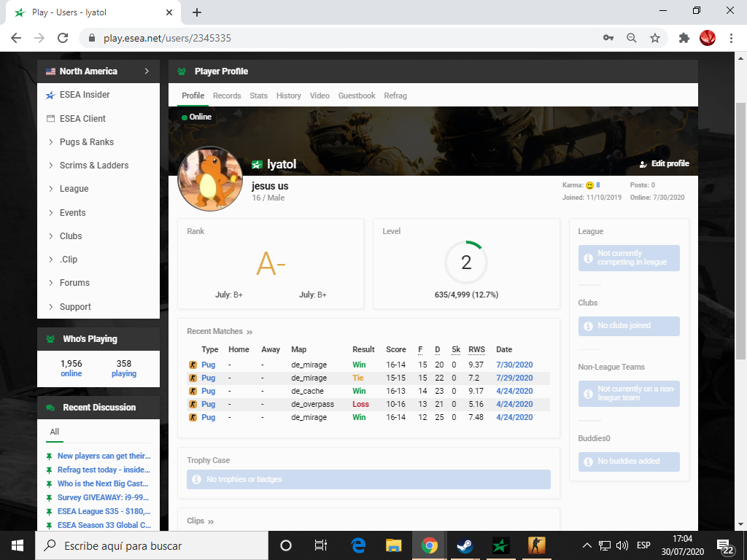Viewport: 747px width, 560px height.
Task: Click the pin icon beside Refrag test today
Action: pos(49,470)
